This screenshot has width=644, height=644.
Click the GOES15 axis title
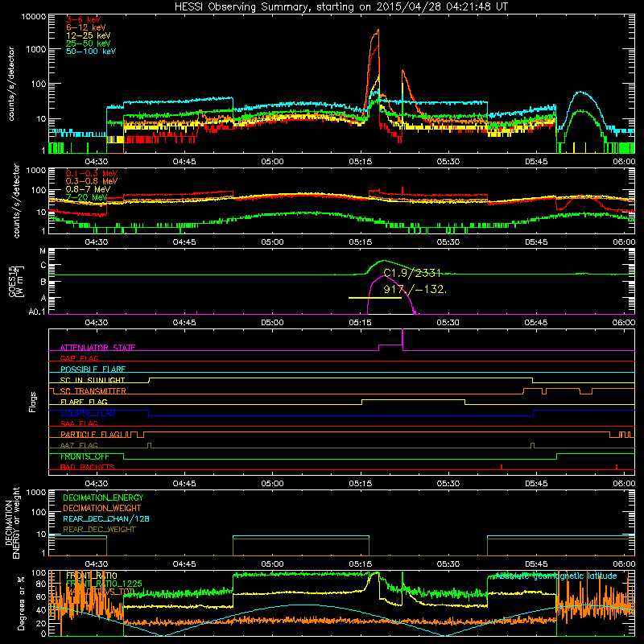pos(13,281)
